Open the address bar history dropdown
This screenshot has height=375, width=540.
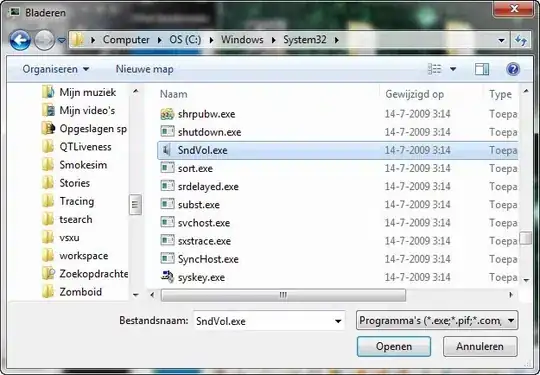pos(501,41)
